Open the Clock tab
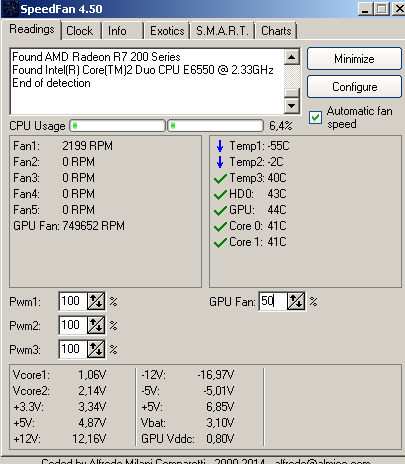The height and width of the screenshot is (464, 405). pos(80,31)
